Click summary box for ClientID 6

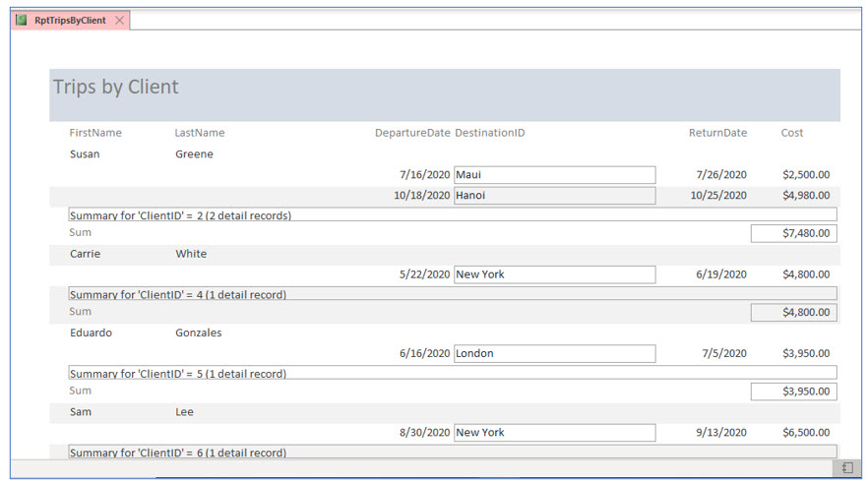[x=453, y=452]
